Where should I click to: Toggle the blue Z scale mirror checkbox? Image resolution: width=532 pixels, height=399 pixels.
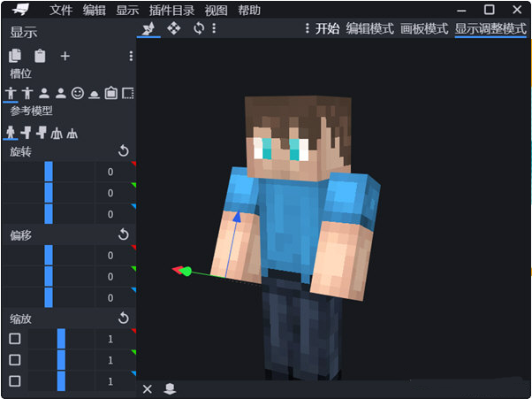tap(15, 381)
